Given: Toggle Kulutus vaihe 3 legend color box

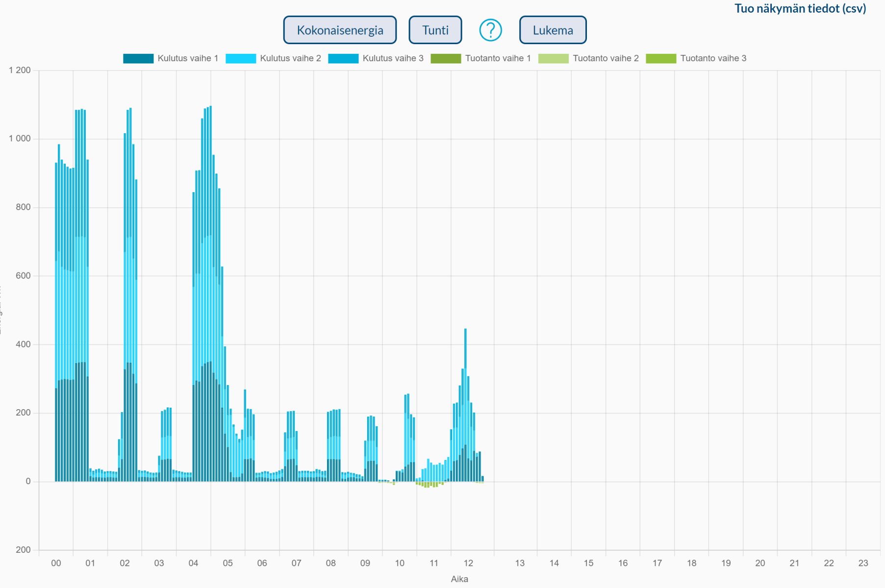Looking at the screenshot, I should tap(343, 59).
